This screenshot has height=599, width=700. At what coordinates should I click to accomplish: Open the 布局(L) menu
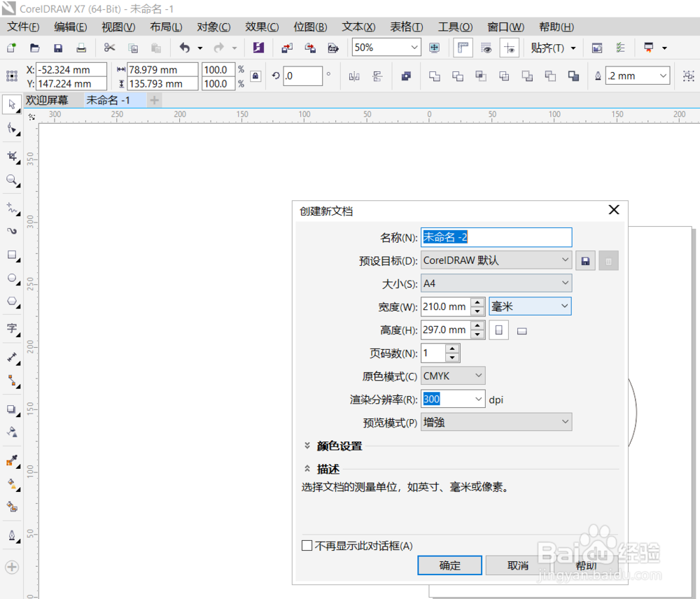click(166, 27)
